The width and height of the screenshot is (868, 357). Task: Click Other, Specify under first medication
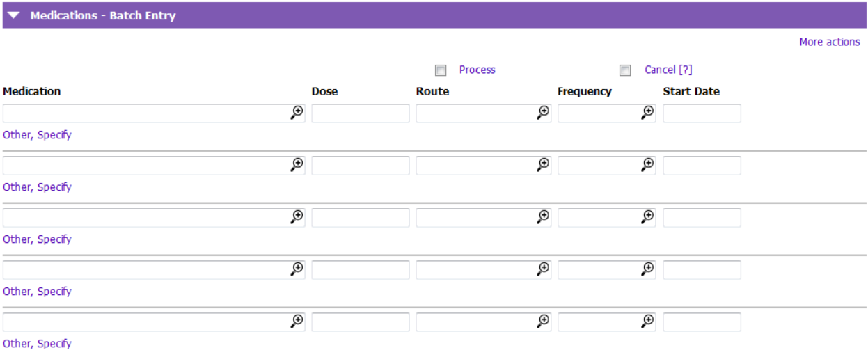[37, 135]
